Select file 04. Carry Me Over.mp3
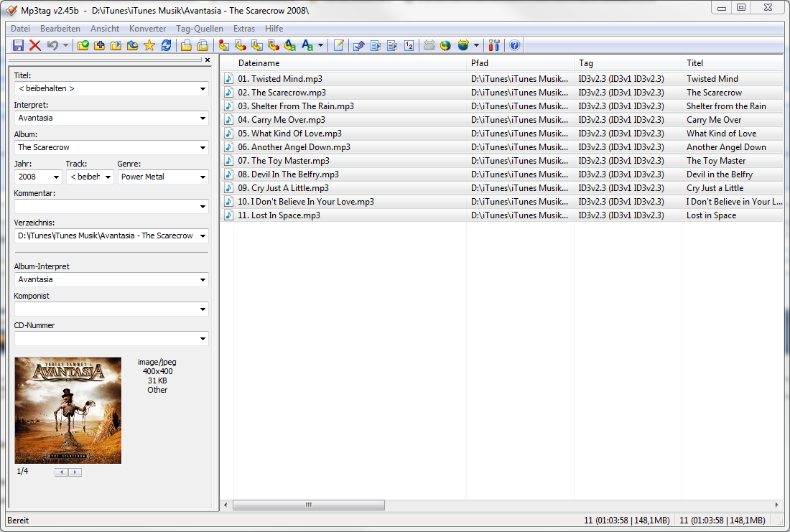Screen dimensions: 790x532 pos(502,119)
